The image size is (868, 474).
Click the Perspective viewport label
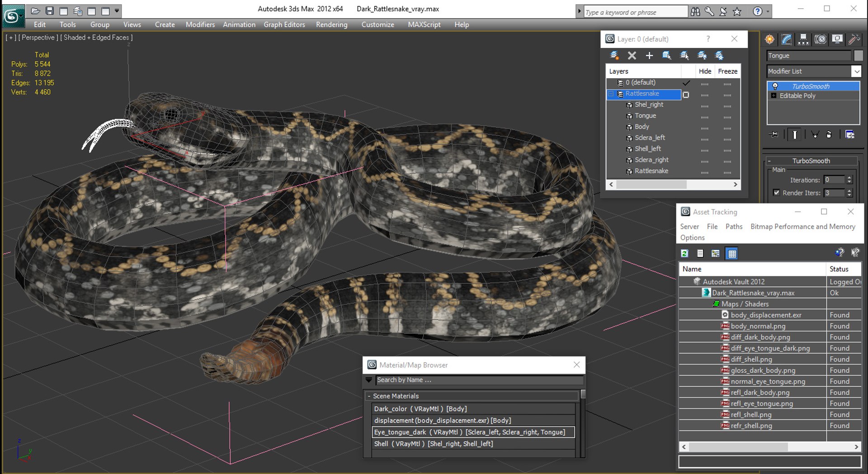click(38, 38)
